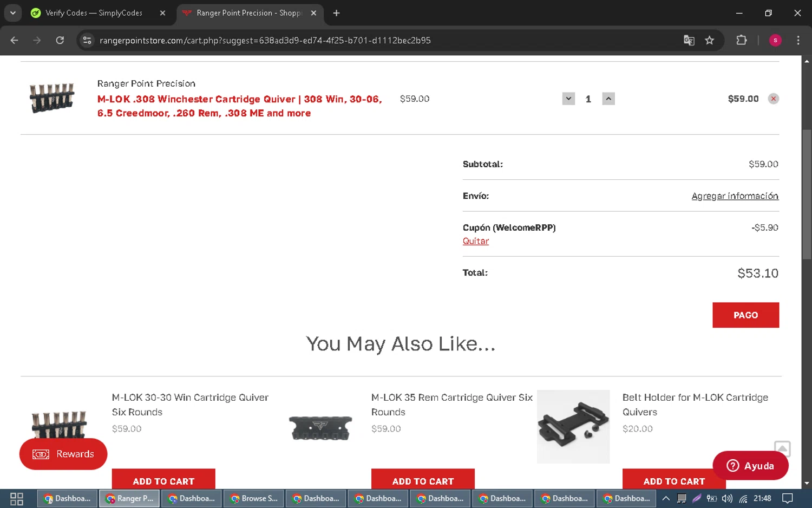Screen dimensions: 812x508
Task: Close the Ranger Point Precision tab
Action: pos(313,13)
